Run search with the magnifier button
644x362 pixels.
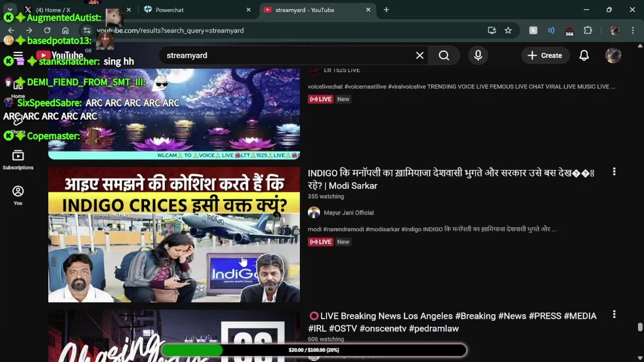pyautogui.click(x=444, y=55)
